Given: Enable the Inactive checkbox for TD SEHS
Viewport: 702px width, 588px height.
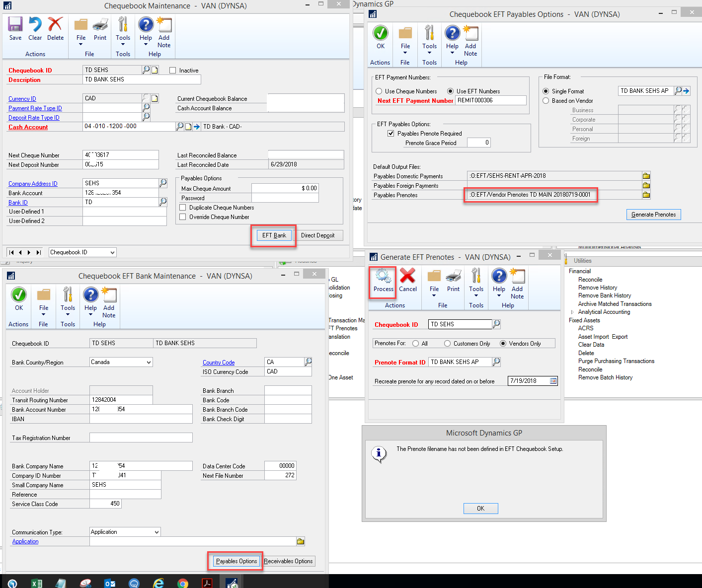Looking at the screenshot, I should 172,70.
